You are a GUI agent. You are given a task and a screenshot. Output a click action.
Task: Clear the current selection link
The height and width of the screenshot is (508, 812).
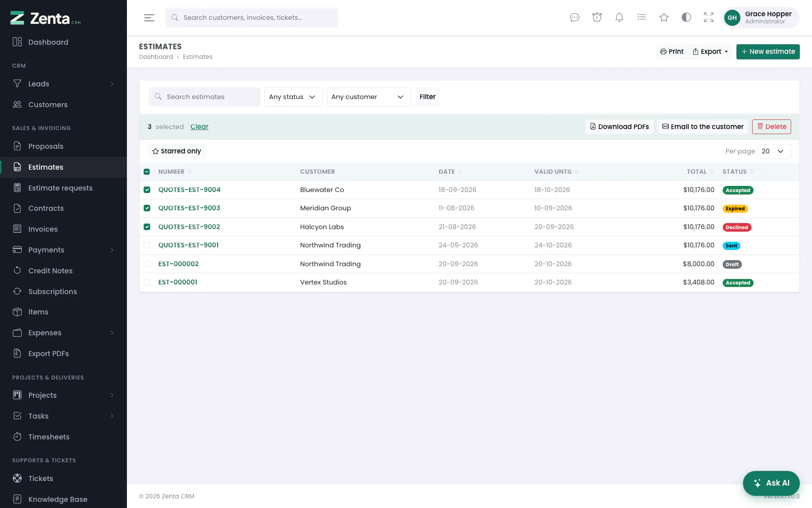[x=199, y=127]
